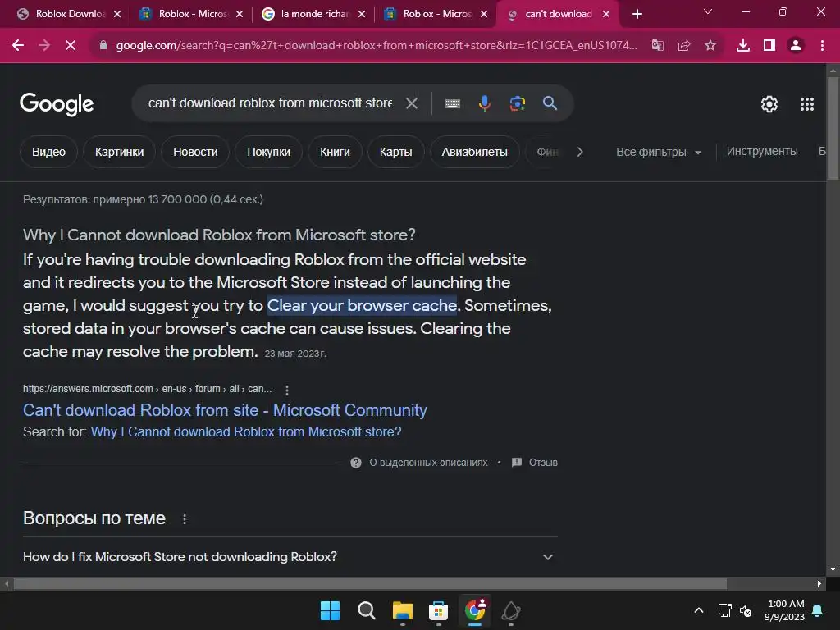The width and height of the screenshot is (840, 630).
Task: Show hidden system tray icons
Action: [x=699, y=610]
